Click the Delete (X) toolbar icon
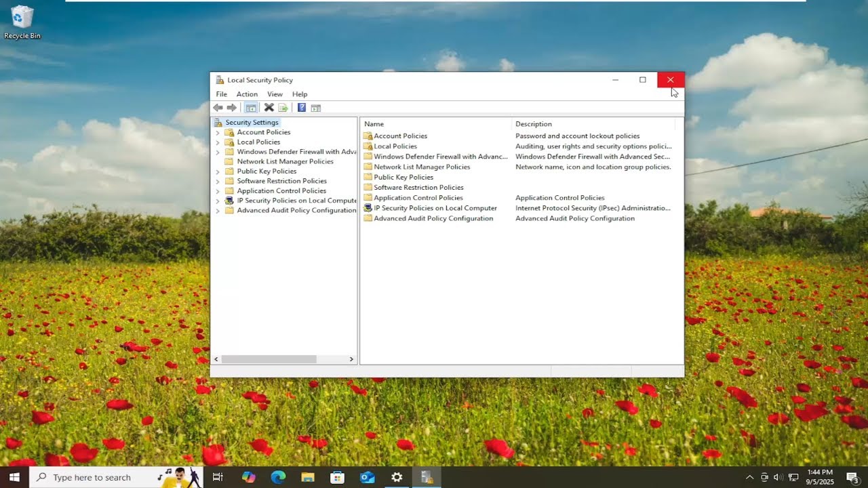The height and width of the screenshot is (488, 868). pyautogui.click(x=269, y=108)
